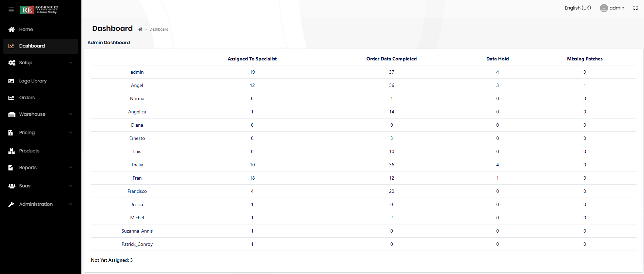Click Fran's Data Hold value 1
This screenshot has width=644, height=274.
coord(497,178)
